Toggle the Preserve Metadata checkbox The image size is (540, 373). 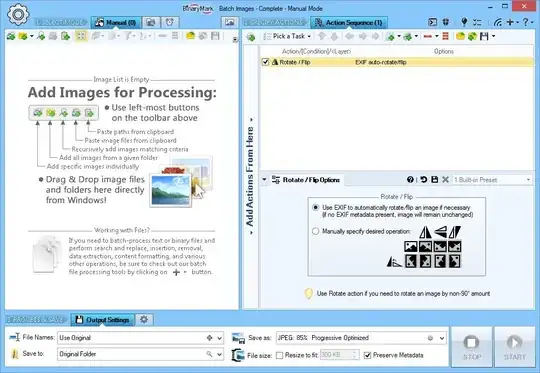tap(367, 355)
